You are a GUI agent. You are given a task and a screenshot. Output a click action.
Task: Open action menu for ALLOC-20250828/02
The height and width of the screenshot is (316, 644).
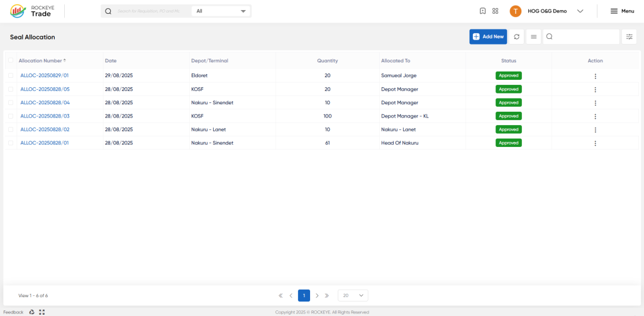coord(595,129)
